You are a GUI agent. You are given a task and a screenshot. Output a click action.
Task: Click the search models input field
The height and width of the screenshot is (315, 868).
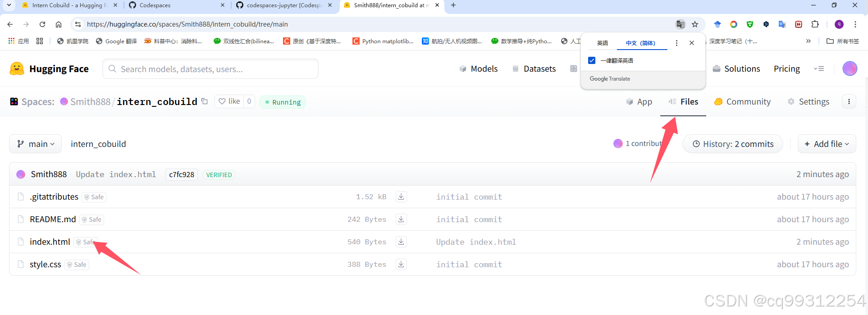(210, 68)
